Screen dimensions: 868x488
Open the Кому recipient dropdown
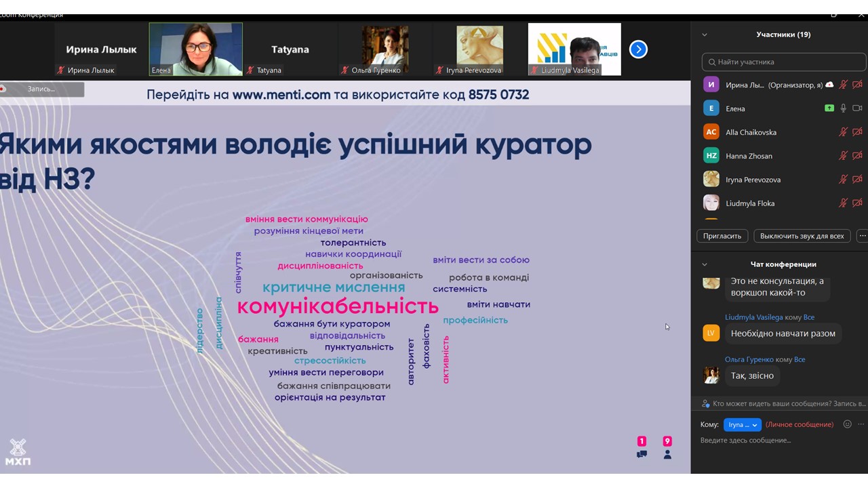743,424
